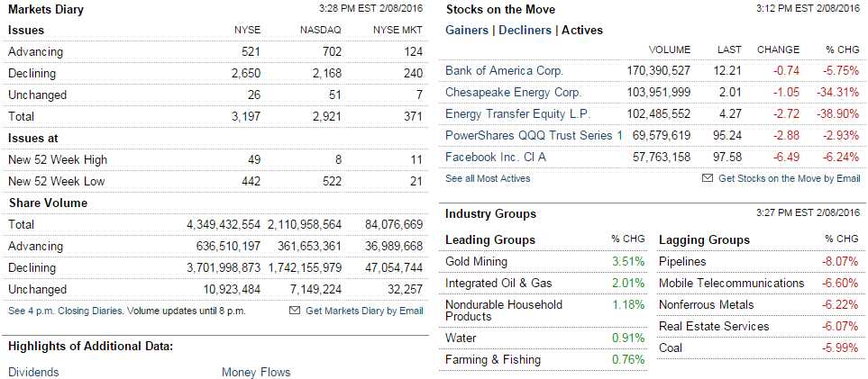Click the Facebook Inc. Cl A link
The image size is (868, 379).
click(x=495, y=157)
